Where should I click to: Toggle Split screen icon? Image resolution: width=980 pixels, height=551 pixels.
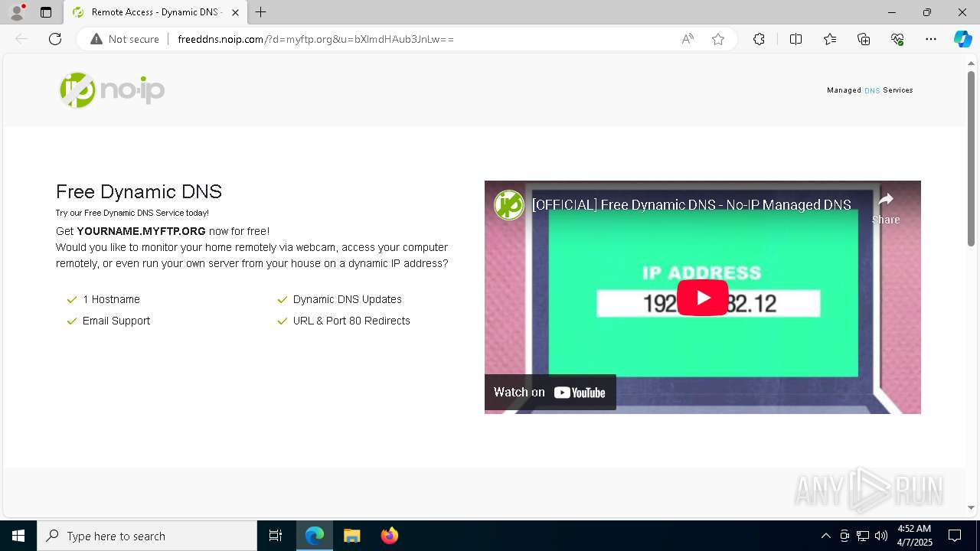[x=795, y=39]
